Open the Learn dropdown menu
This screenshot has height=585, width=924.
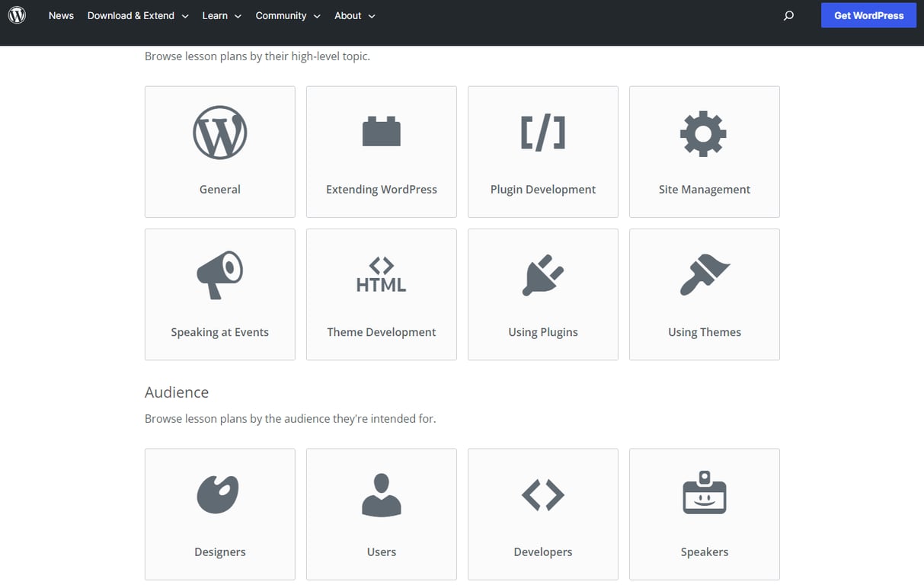(221, 15)
